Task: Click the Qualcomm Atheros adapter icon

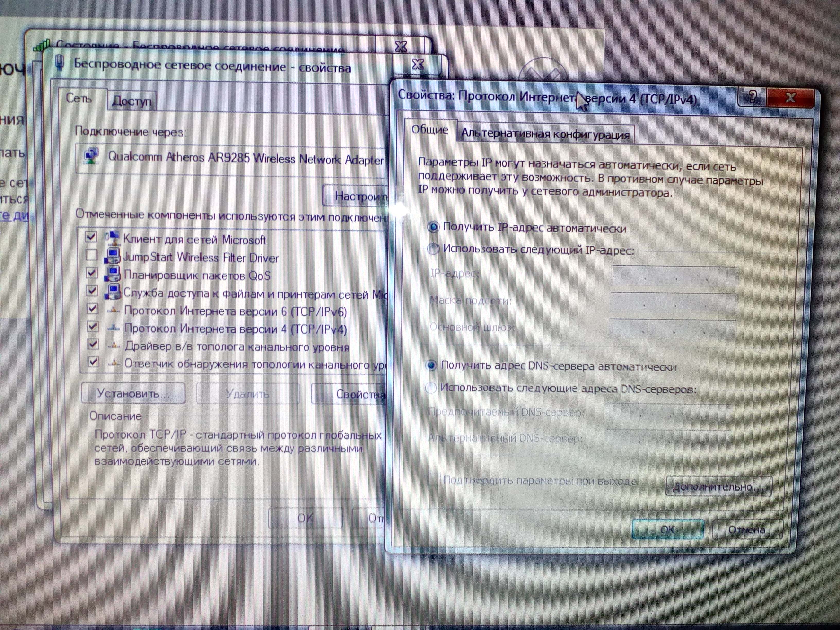Action: [91, 156]
